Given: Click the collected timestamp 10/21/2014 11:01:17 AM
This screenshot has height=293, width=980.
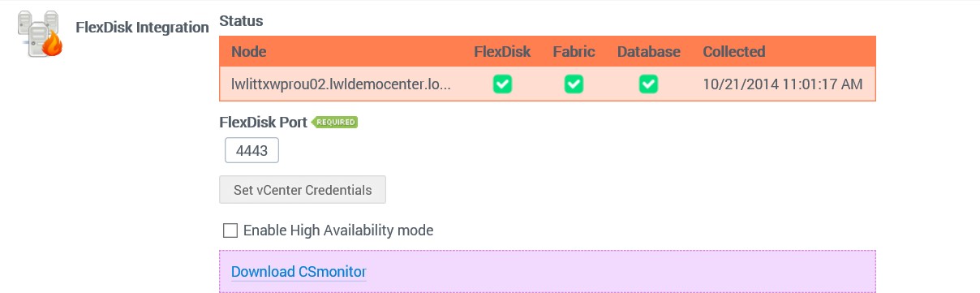Looking at the screenshot, I should (x=782, y=84).
